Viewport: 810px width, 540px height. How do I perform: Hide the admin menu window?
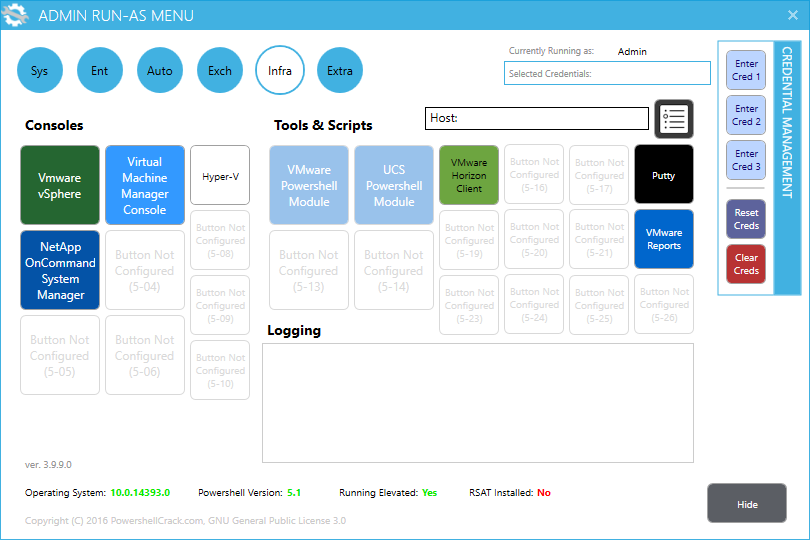tap(747, 503)
